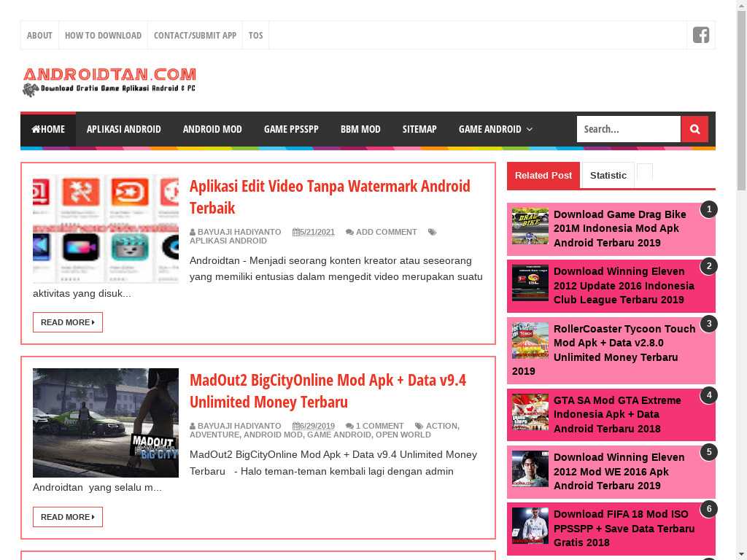Screen dimensions: 747x560
Task: Focus the Search text field
Action: click(x=628, y=129)
